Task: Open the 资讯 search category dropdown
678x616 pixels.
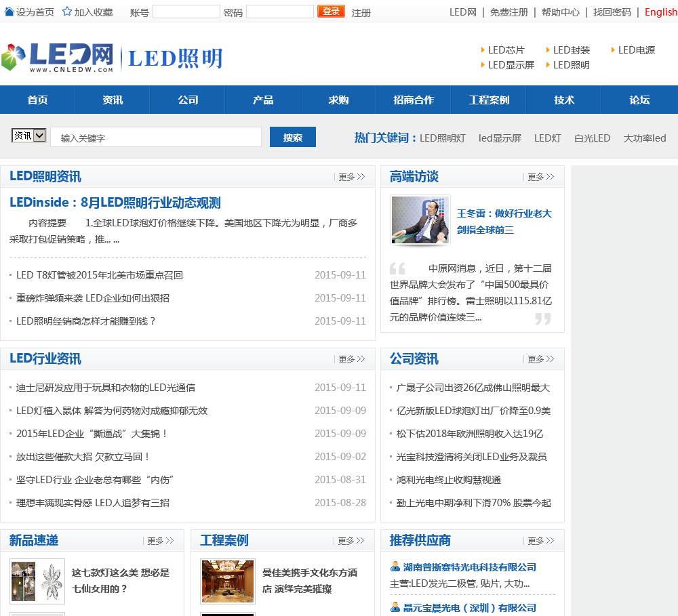Action: (x=29, y=136)
